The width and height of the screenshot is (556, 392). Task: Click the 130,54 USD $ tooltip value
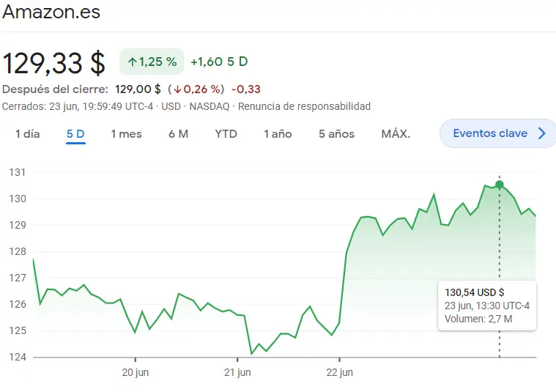tap(475, 292)
